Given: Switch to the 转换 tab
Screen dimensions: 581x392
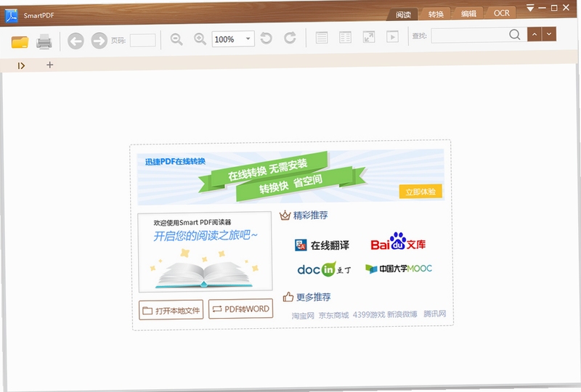Looking at the screenshot, I should 436,14.
